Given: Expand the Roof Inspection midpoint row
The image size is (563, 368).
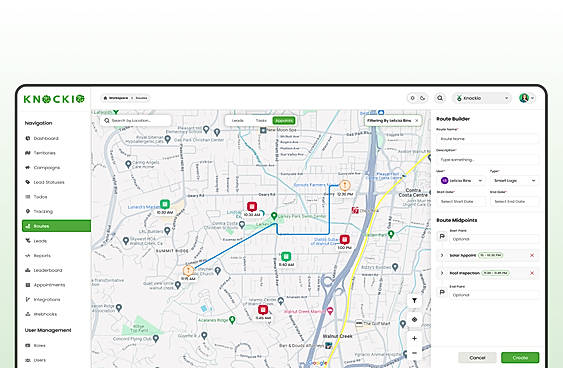Looking at the screenshot, I should coord(442,273).
